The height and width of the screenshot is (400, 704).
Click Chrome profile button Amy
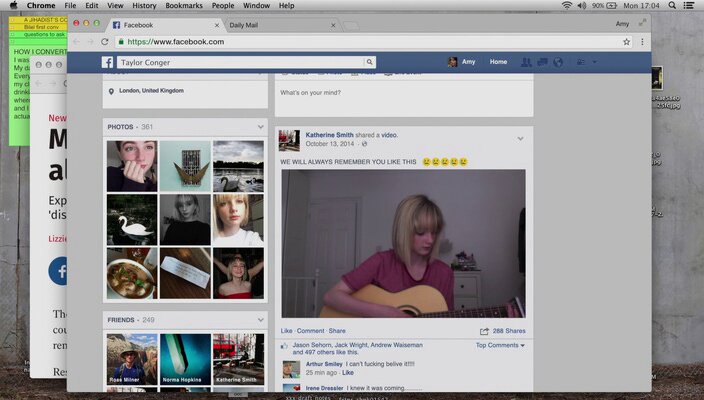click(622, 24)
